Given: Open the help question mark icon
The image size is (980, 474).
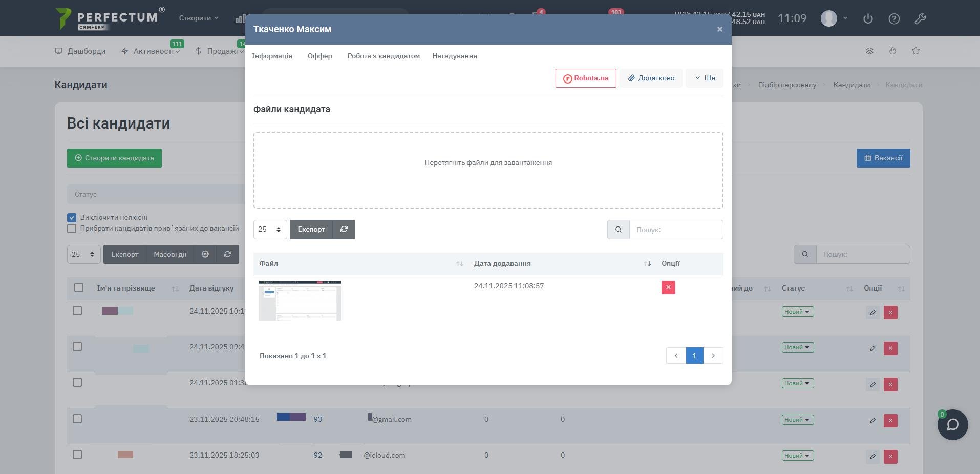Looking at the screenshot, I should (894, 19).
